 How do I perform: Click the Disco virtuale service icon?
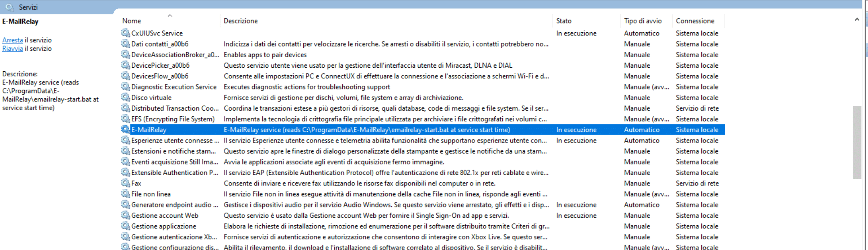click(x=126, y=97)
